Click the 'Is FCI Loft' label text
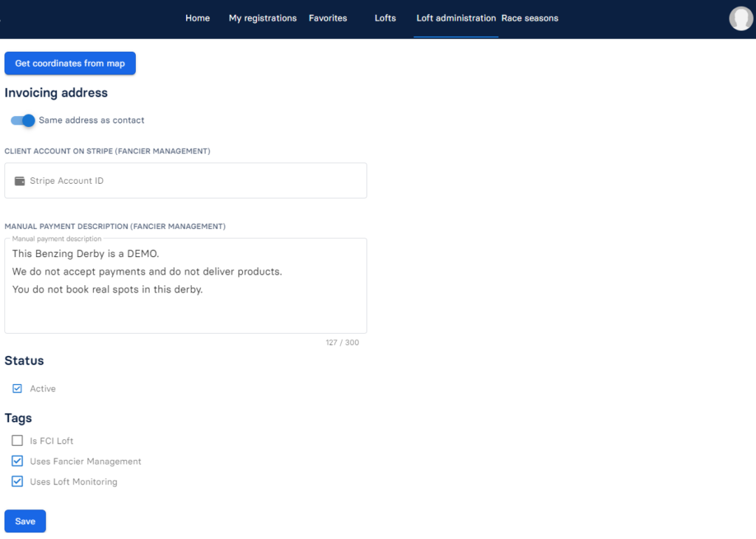Viewport: 756px width, 539px height. (52, 441)
